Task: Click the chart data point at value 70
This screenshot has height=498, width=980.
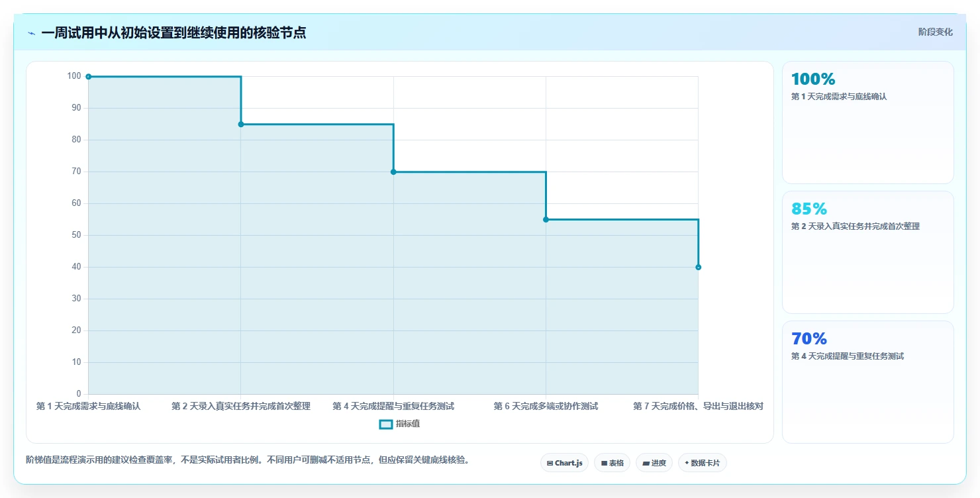Action: 393,172
